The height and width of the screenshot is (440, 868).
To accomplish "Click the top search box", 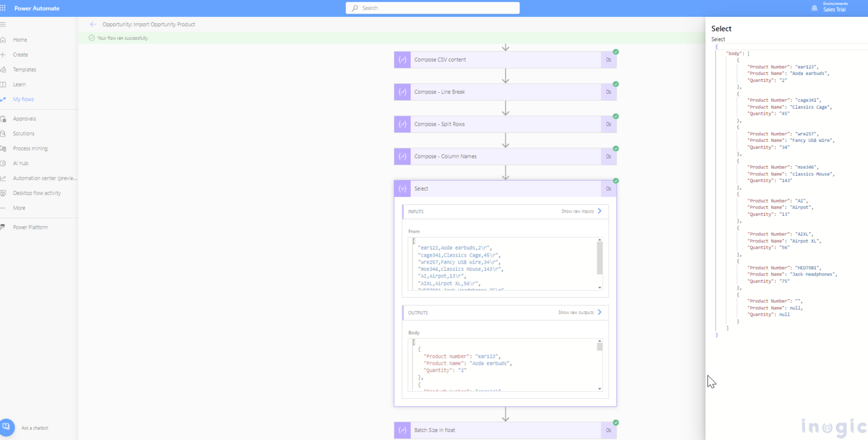I will pyautogui.click(x=432, y=8).
